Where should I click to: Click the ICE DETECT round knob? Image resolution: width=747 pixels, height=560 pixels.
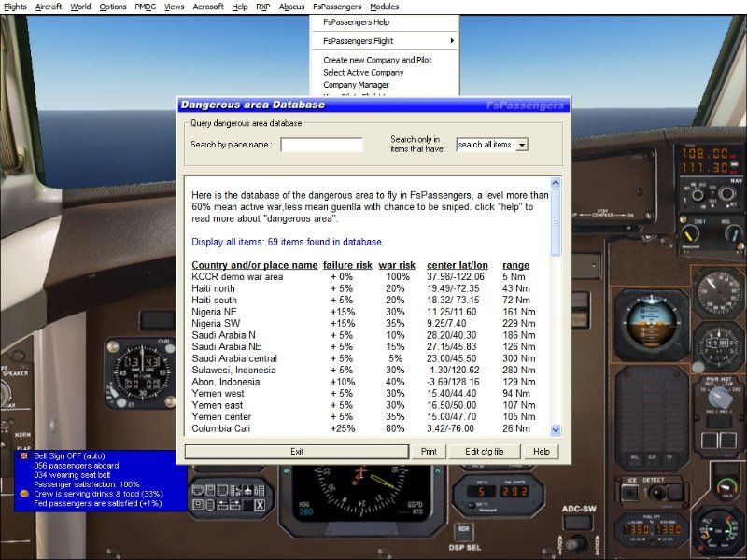pos(657,493)
